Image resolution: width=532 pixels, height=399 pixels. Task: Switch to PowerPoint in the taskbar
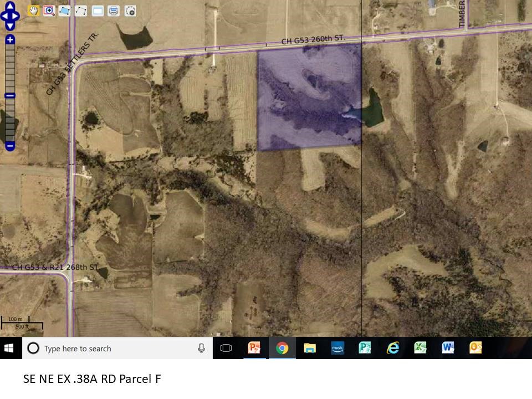254,348
